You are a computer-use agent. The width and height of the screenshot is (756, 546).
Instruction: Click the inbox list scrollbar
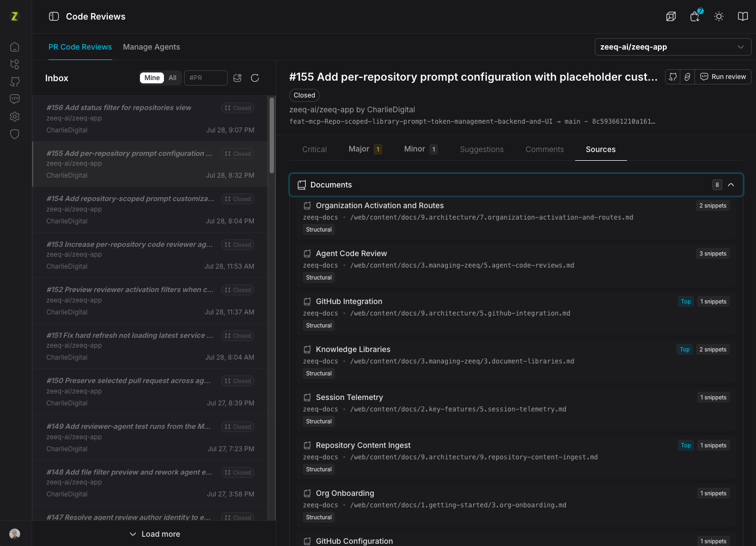tap(272, 135)
